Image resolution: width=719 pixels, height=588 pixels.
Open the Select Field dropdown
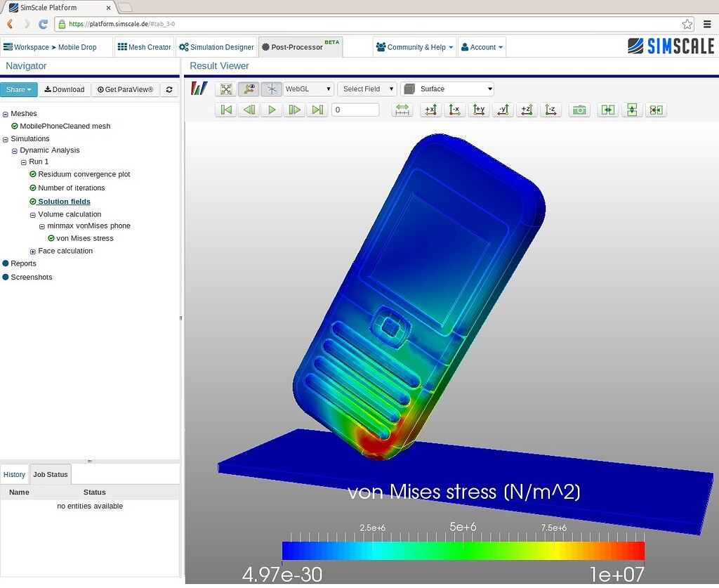click(x=367, y=89)
